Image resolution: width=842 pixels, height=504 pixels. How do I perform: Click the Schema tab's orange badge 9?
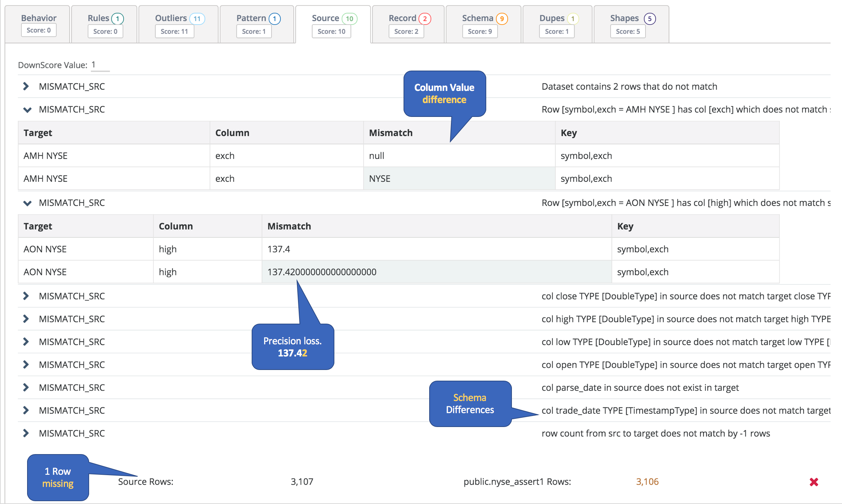point(502,19)
